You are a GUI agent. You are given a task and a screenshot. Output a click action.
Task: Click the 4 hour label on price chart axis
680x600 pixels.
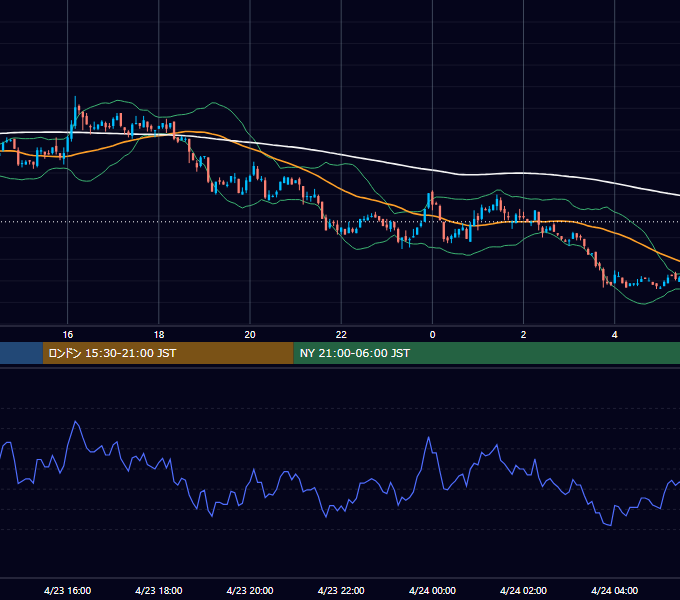[x=615, y=335]
